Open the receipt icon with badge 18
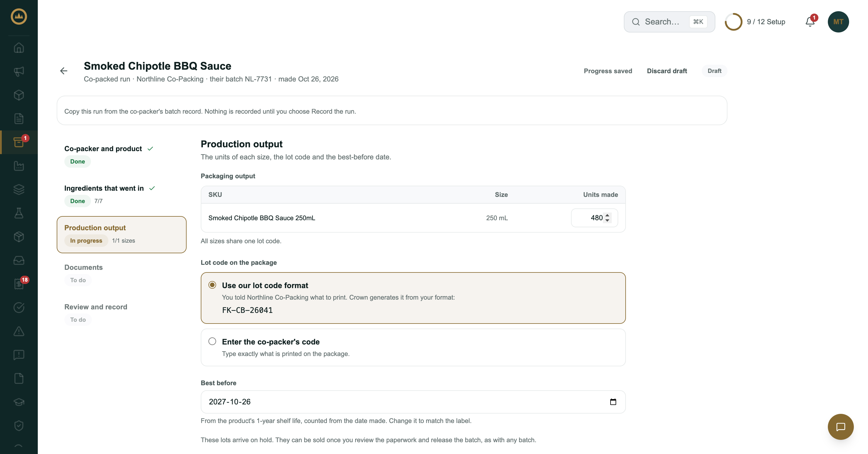This screenshot has width=868, height=454. point(19,284)
